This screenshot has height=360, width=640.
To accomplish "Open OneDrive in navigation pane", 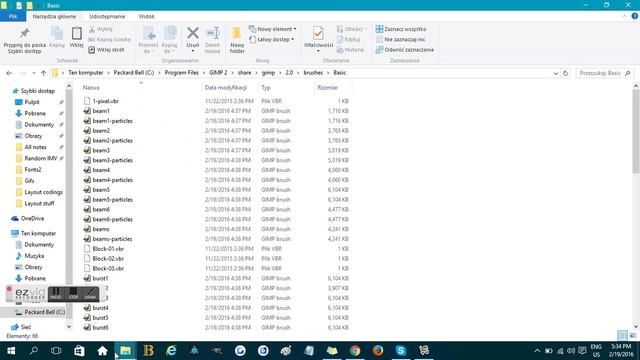I will (32, 218).
